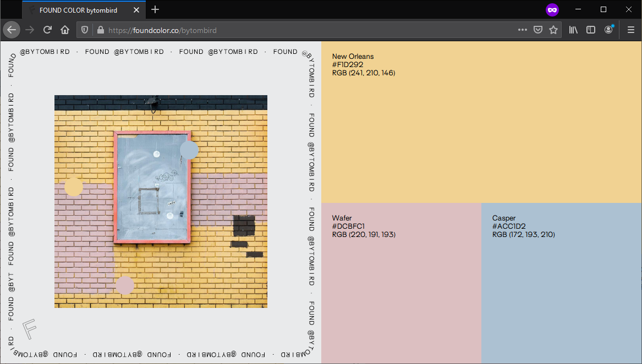Pick the Casper blue dot on photo
Screen dimensions: 642x364
189,150
